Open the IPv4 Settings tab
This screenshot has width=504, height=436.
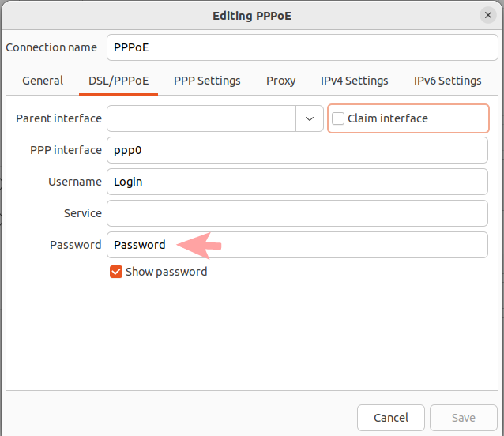pyautogui.click(x=354, y=81)
